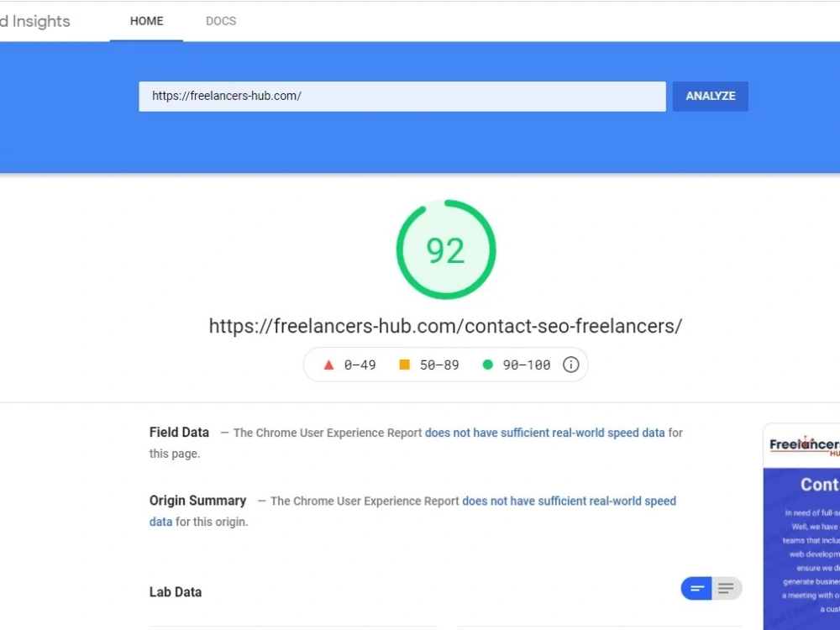Click the PageSpeed Insights title text

34,22
